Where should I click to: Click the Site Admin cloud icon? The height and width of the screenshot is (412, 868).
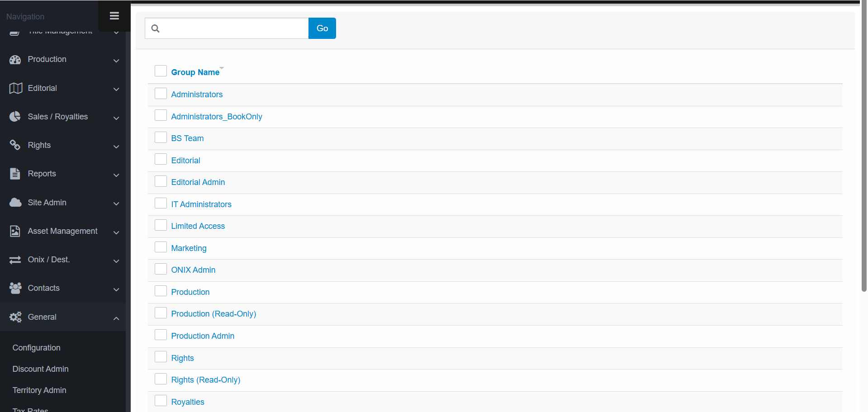point(15,203)
